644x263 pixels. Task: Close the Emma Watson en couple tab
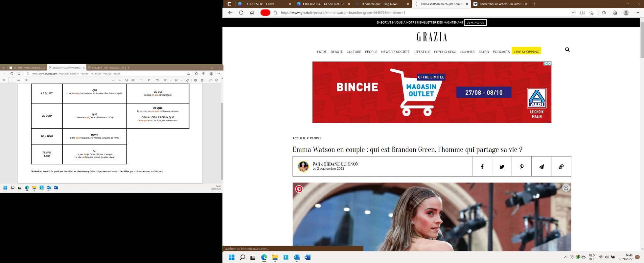point(467,4)
